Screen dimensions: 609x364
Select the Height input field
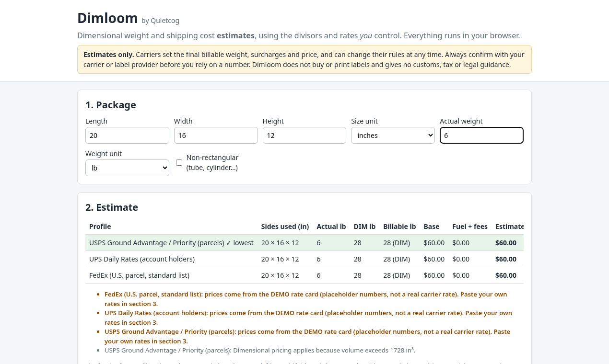304,136
